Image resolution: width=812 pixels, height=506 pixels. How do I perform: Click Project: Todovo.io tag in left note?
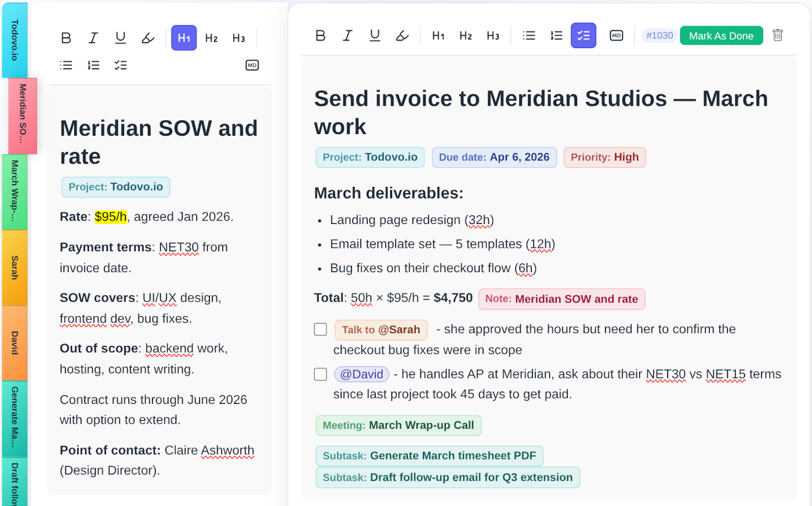click(116, 187)
